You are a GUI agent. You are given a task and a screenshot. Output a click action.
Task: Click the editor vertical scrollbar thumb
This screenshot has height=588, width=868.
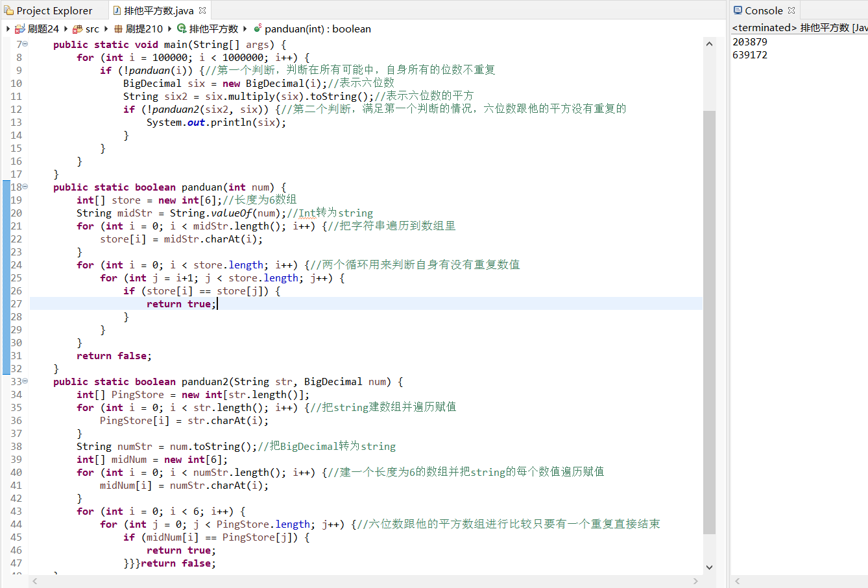pos(709,322)
